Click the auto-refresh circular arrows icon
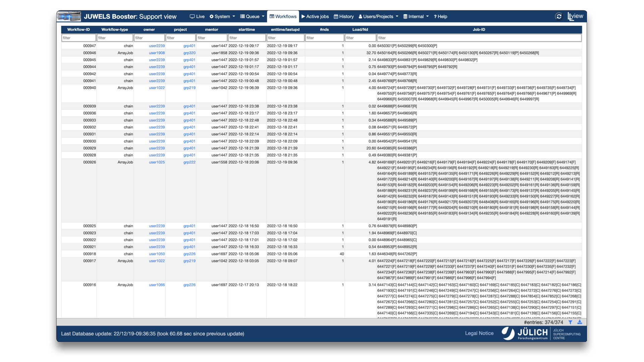Image resolution: width=644 pixels, height=362 pixels. (559, 16)
